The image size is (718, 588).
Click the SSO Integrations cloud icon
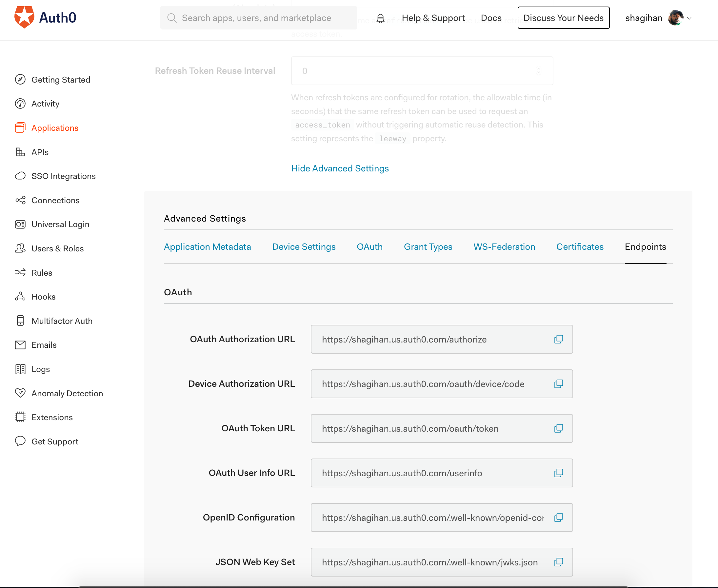(20, 176)
